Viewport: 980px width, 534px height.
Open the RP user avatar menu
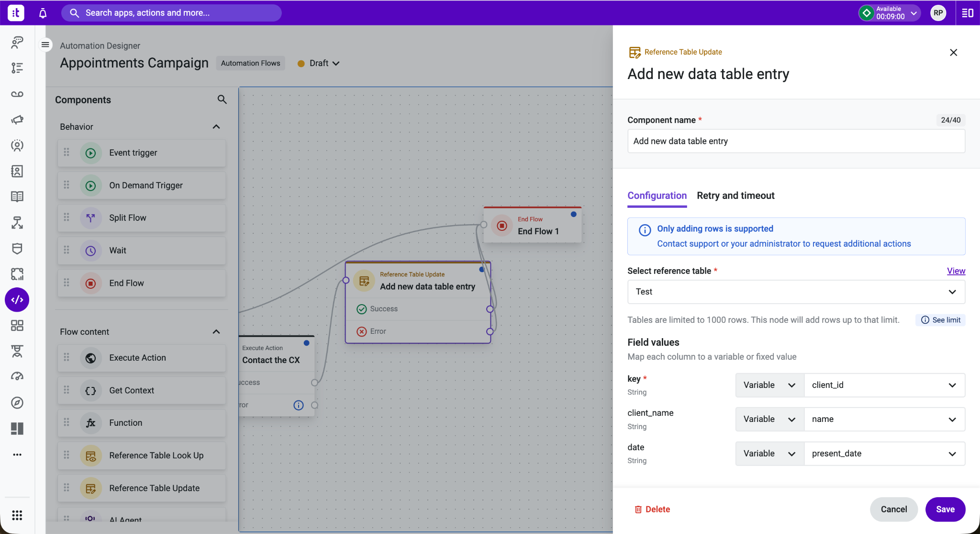938,13
